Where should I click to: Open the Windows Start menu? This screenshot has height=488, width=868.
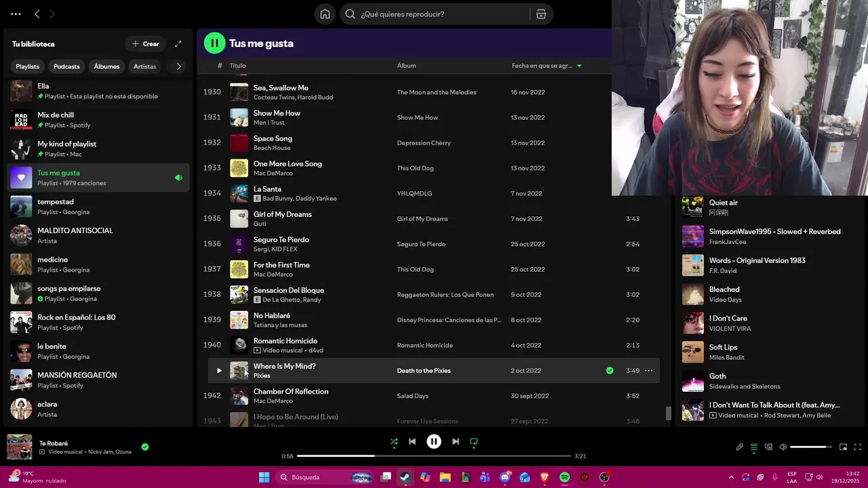point(264,477)
